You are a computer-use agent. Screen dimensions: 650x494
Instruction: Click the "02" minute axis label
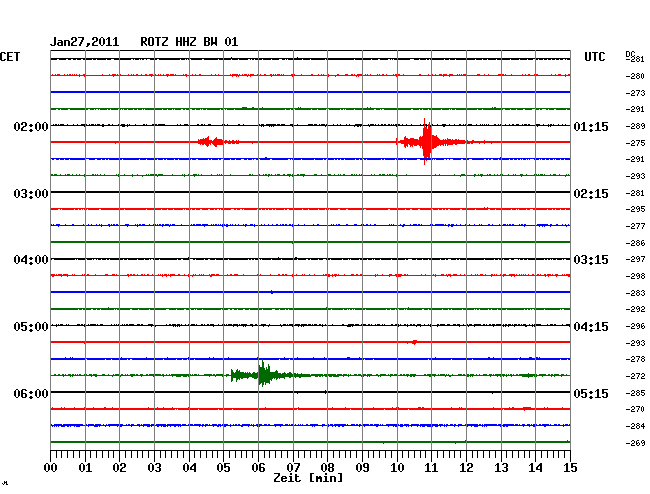pyautogui.click(x=119, y=468)
